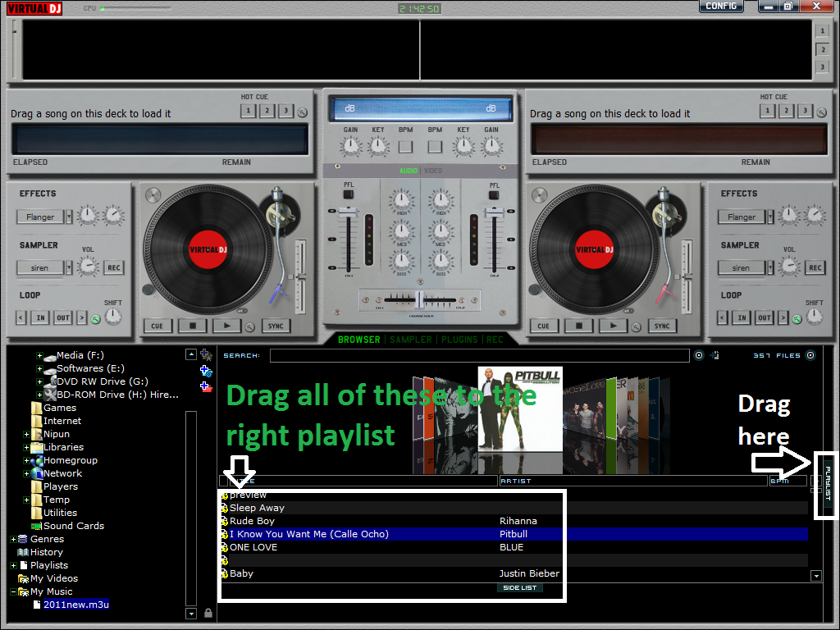The image size is (840, 630).
Task: Click right deck hot cue 3
Action: tap(805, 111)
